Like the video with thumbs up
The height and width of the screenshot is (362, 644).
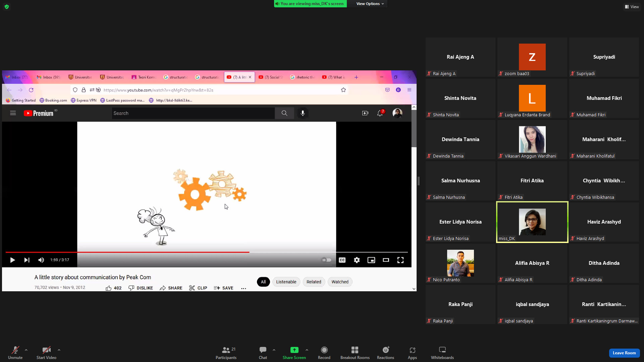click(x=113, y=288)
